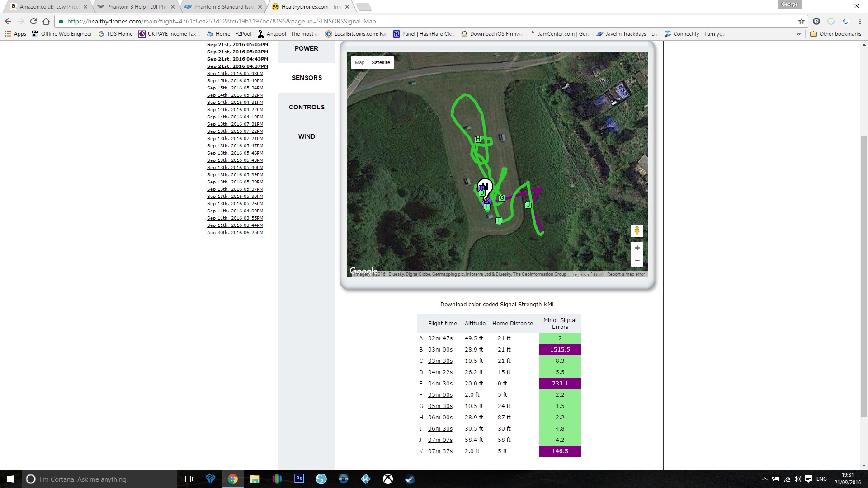The height and width of the screenshot is (488, 868).
Task: Open flight time 06m 00s link
Action: pyautogui.click(x=440, y=418)
